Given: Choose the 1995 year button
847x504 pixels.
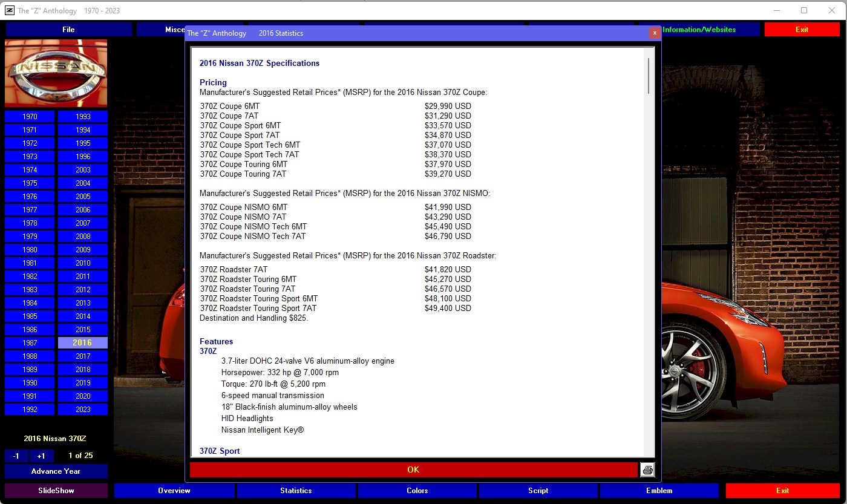Looking at the screenshot, I should [83, 143].
